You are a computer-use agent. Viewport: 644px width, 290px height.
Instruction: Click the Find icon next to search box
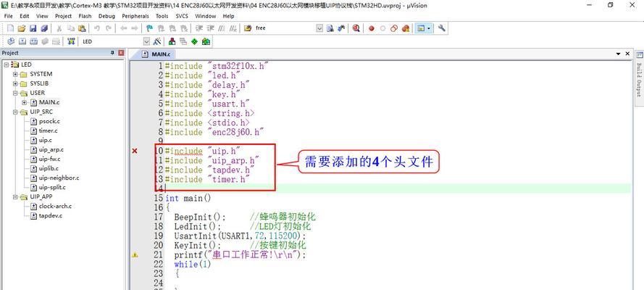(330, 28)
